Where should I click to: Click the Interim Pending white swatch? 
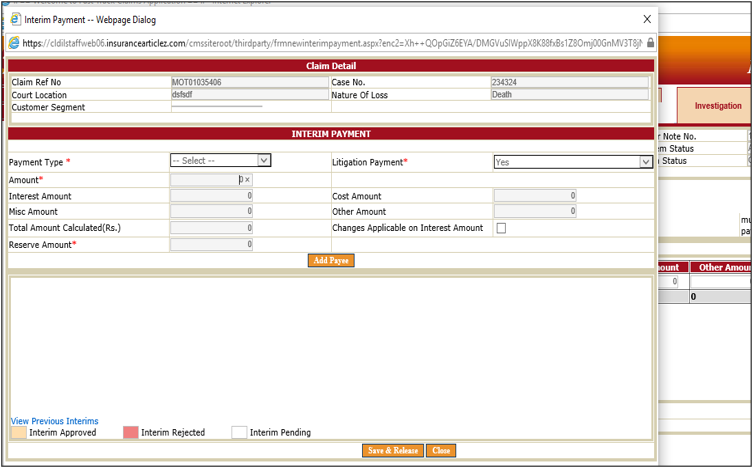point(239,433)
